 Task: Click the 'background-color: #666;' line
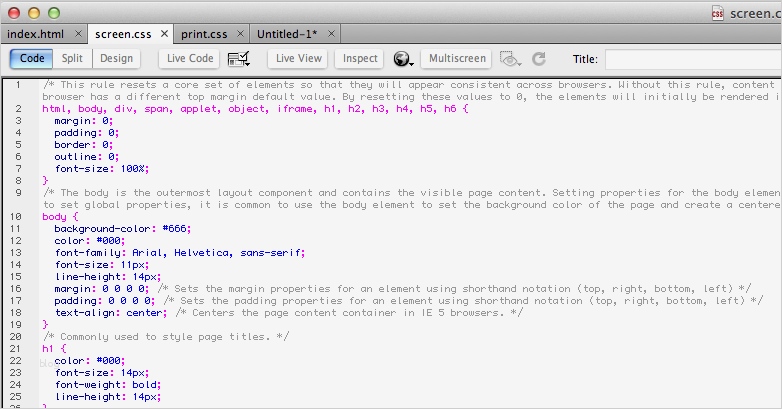123,228
